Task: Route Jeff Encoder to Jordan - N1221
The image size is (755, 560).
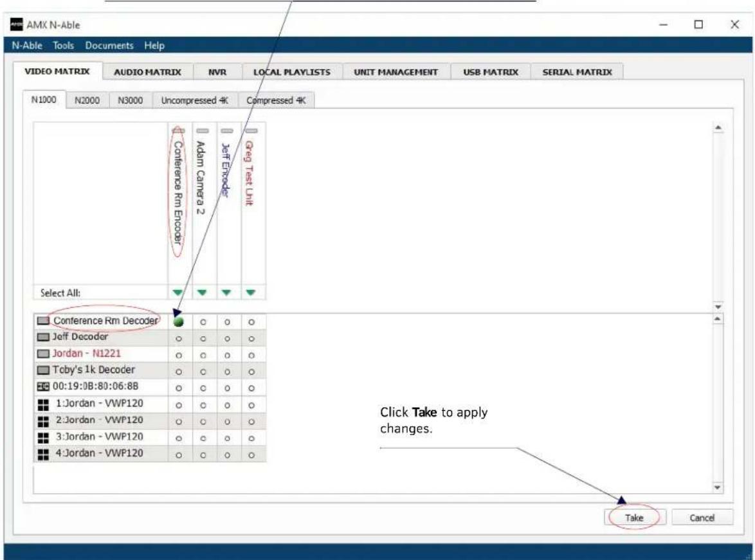Action: (227, 356)
